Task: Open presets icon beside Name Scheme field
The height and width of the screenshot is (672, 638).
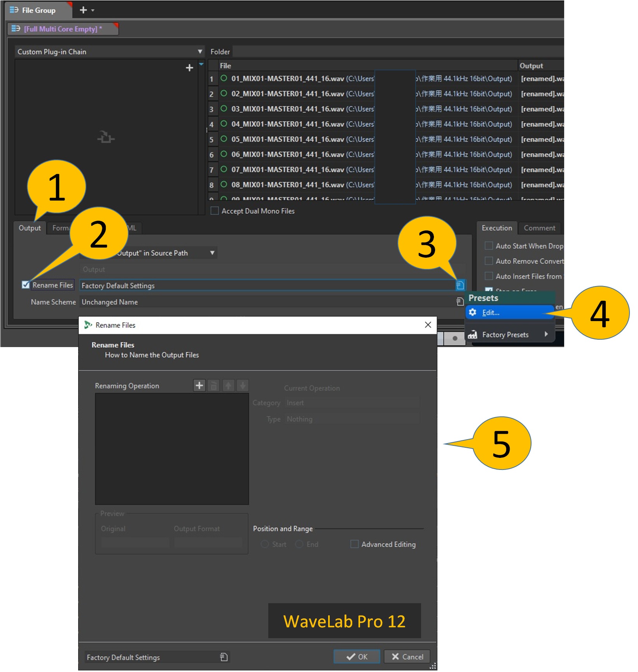Action: pyautogui.click(x=460, y=302)
